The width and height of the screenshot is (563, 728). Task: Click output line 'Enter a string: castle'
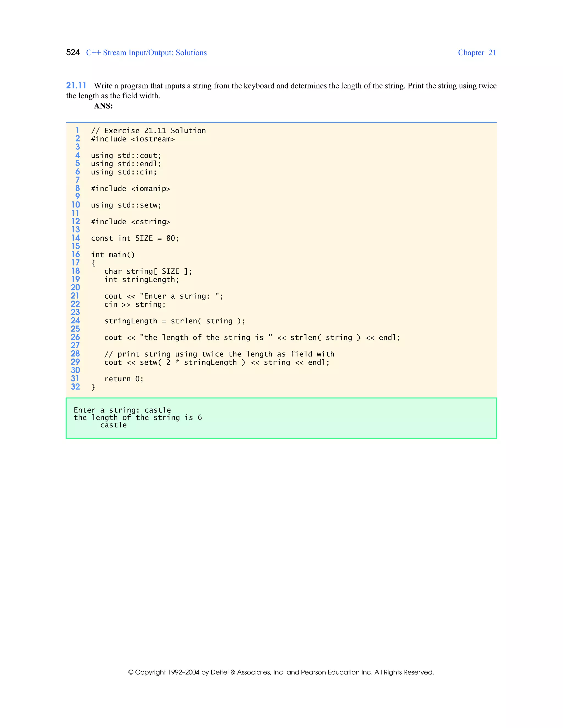click(122, 410)
